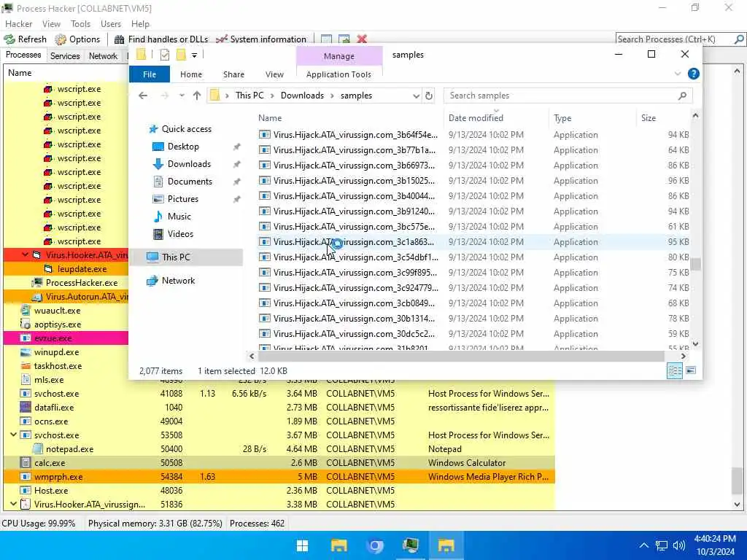Select file Virus.Hijack.ATA_virussign.com_3b64f54e
The width and height of the screenshot is (747, 560).
pos(355,135)
